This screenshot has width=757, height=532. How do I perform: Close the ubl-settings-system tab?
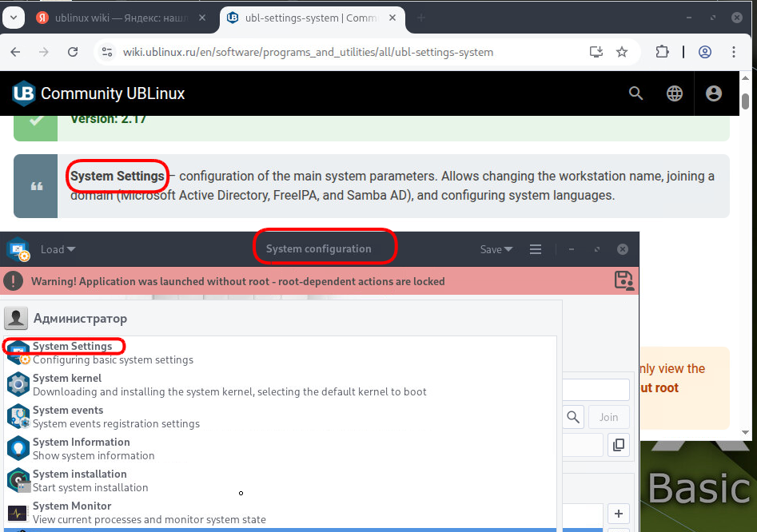click(392, 18)
